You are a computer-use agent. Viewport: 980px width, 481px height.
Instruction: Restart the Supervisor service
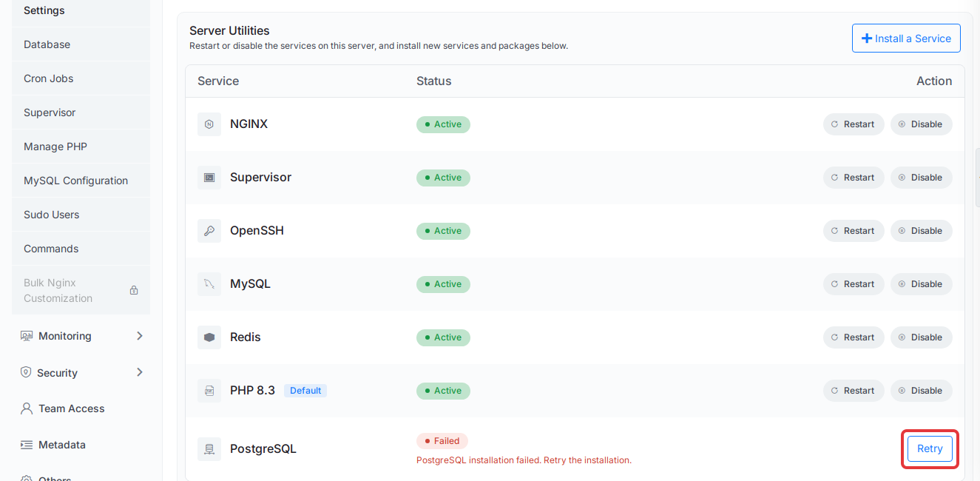click(854, 178)
